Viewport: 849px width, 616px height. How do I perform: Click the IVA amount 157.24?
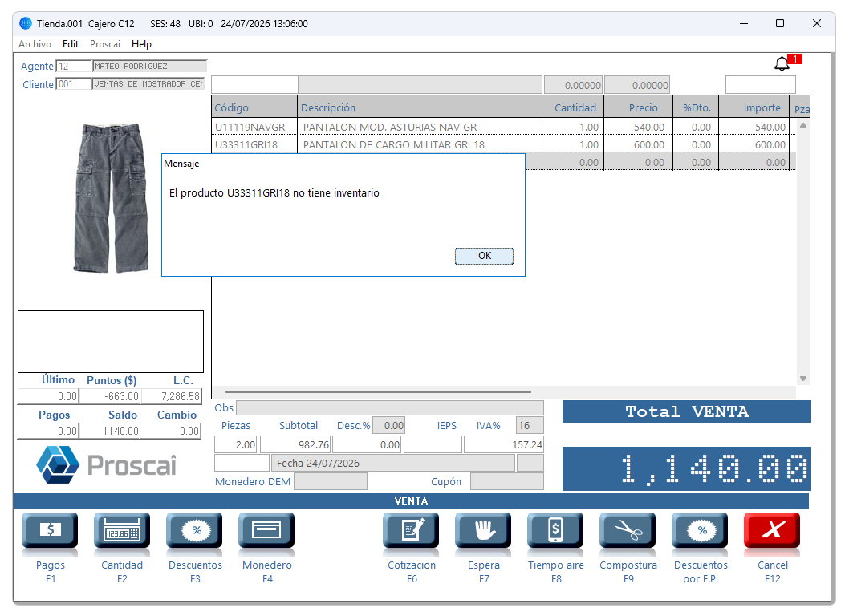tap(504, 445)
